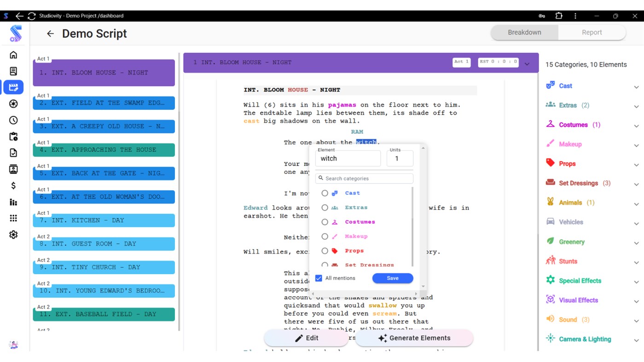644x362 pixels.
Task: Open the clock schedule icon in sidebar
Action: click(x=13, y=120)
